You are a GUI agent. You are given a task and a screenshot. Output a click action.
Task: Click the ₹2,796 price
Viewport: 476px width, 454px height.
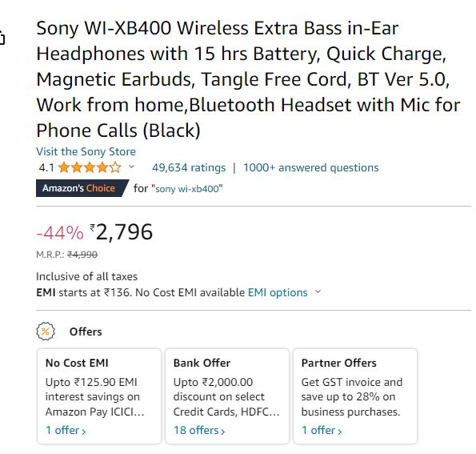click(121, 232)
